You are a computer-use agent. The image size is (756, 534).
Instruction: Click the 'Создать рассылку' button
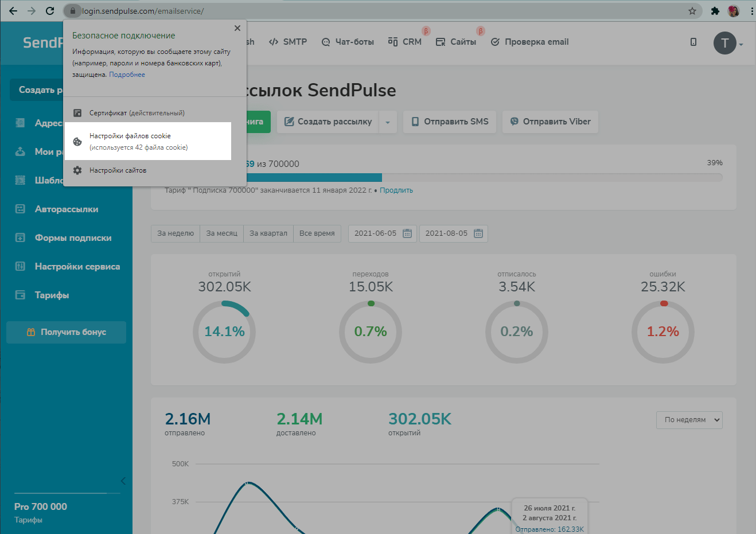point(328,122)
